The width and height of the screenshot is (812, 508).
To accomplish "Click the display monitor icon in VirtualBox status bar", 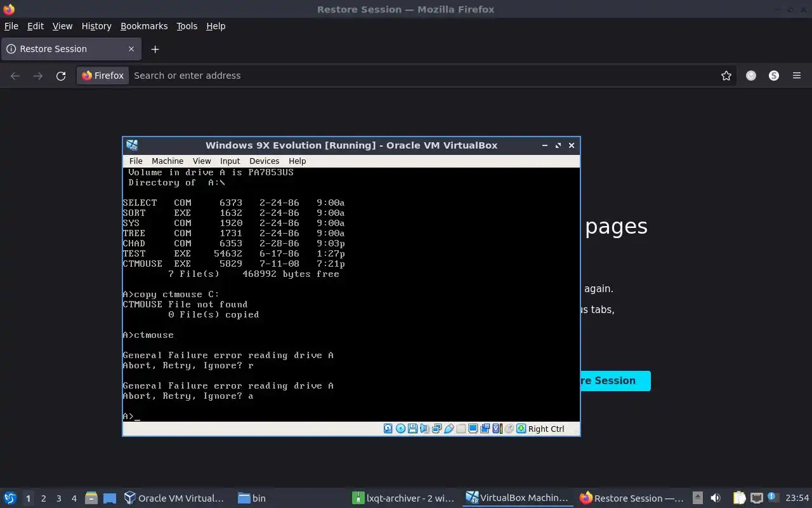I will coord(473,429).
